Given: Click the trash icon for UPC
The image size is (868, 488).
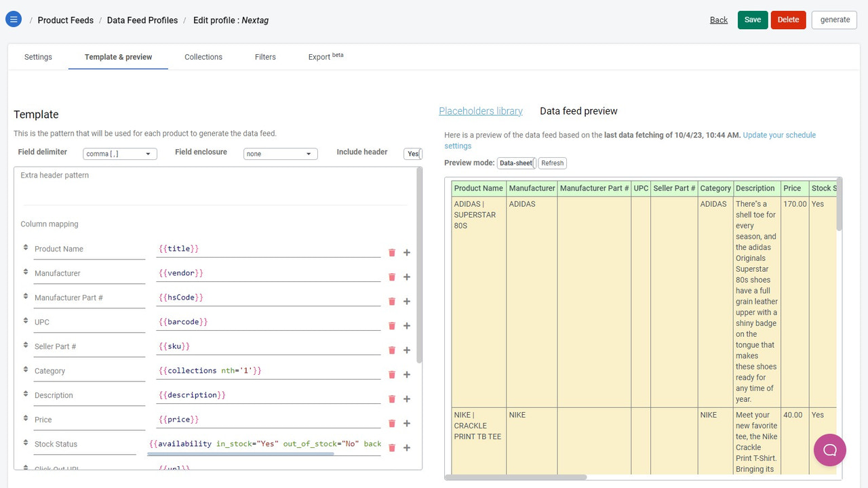Looking at the screenshot, I should [392, 326].
